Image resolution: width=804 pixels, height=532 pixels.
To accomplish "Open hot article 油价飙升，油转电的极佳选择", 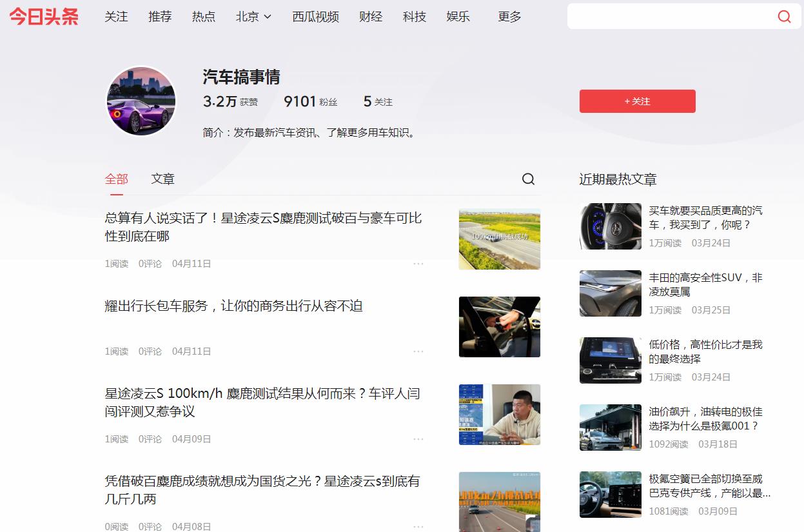I will 706,419.
